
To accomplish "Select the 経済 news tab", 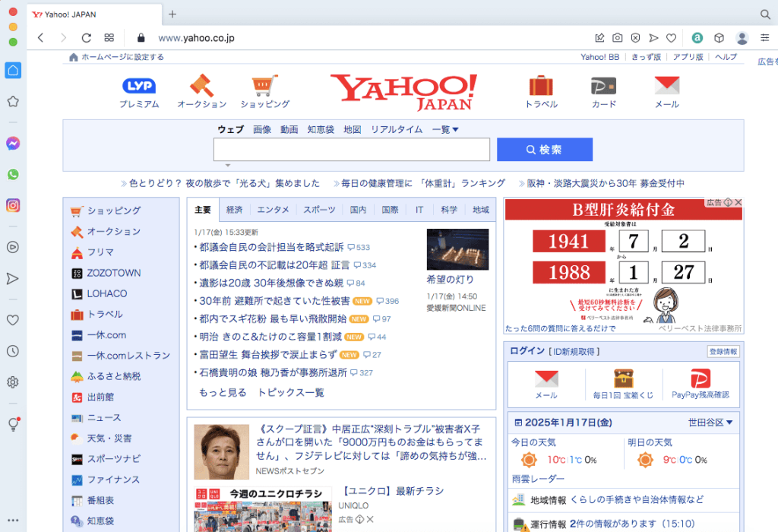I will pos(234,210).
